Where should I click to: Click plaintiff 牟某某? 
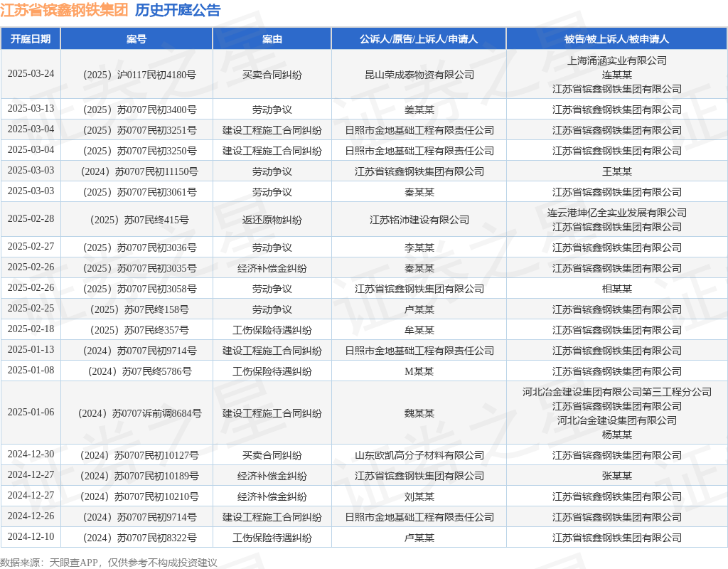click(419, 330)
